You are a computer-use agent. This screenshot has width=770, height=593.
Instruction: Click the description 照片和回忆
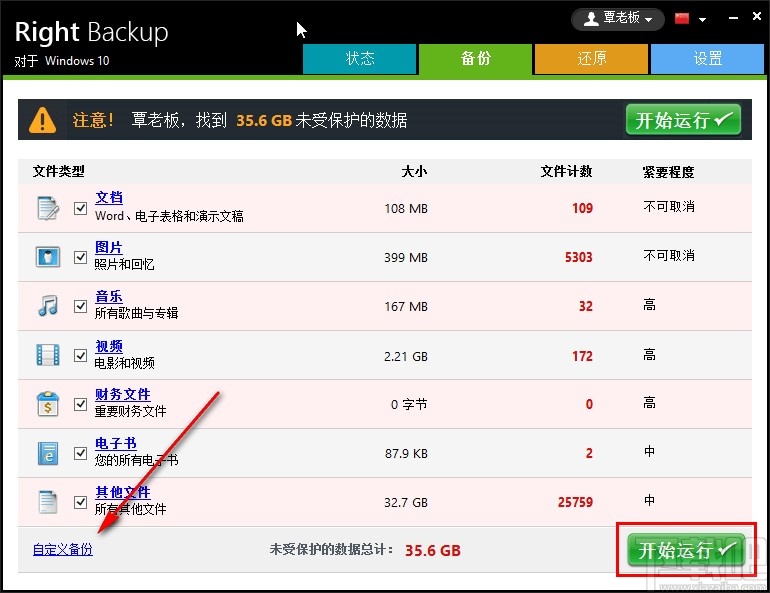[x=124, y=265]
